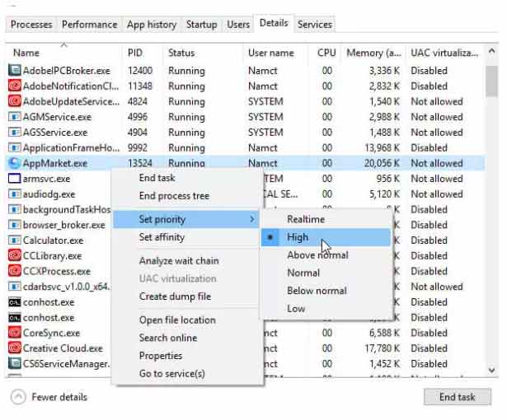This screenshot has height=420, width=507.
Task: Choose End process tree from context menu
Action: click(174, 196)
